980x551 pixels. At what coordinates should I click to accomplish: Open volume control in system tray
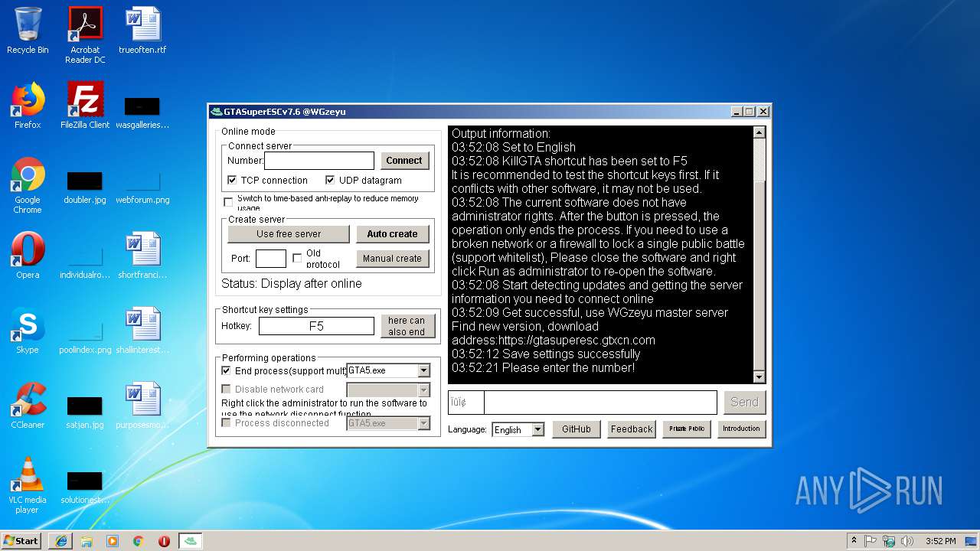(907, 541)
